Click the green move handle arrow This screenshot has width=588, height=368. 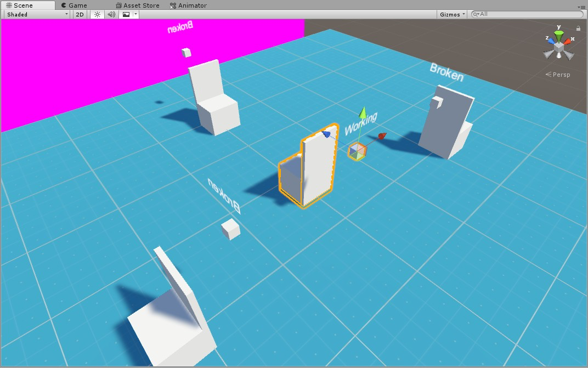(x=362, y=113)
